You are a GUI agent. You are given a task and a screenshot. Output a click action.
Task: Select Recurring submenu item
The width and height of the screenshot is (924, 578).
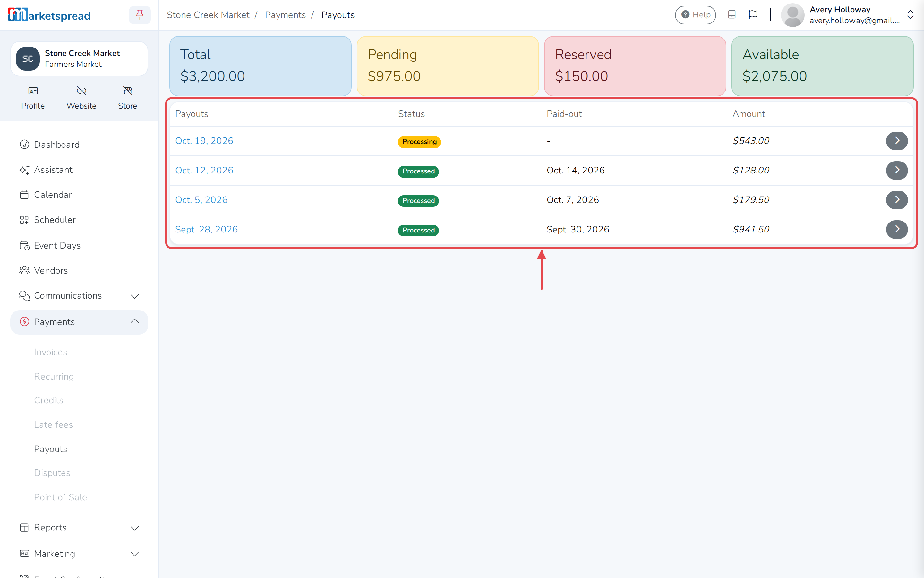tap(54, 377)
